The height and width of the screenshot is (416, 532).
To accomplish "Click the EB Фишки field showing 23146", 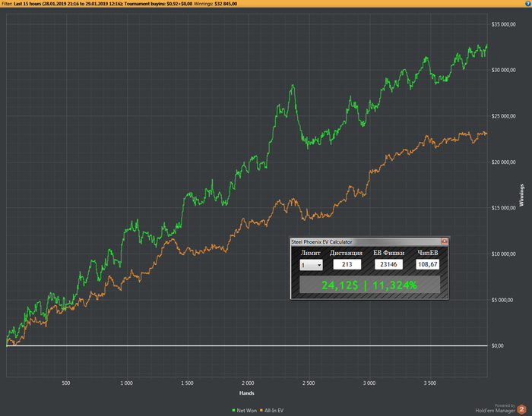I will pos(388,264).
